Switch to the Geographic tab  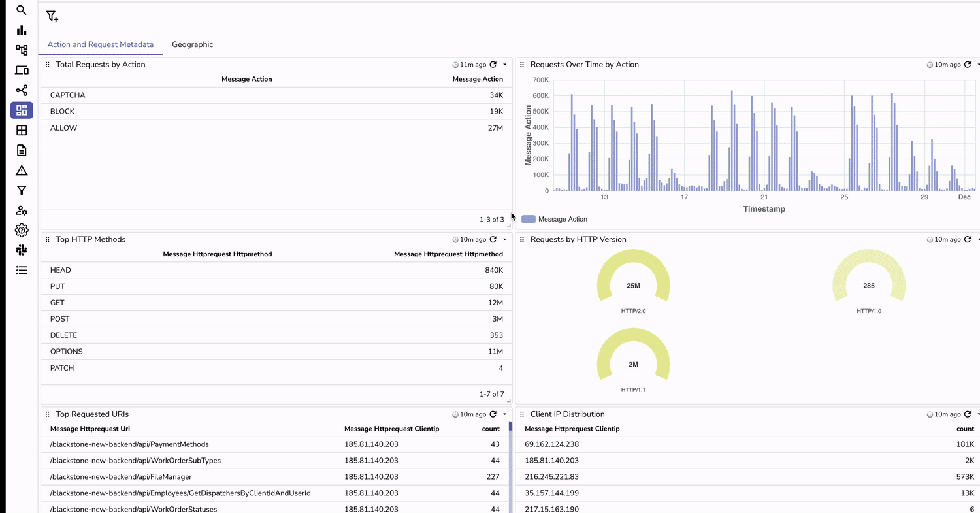pos(192,44)
